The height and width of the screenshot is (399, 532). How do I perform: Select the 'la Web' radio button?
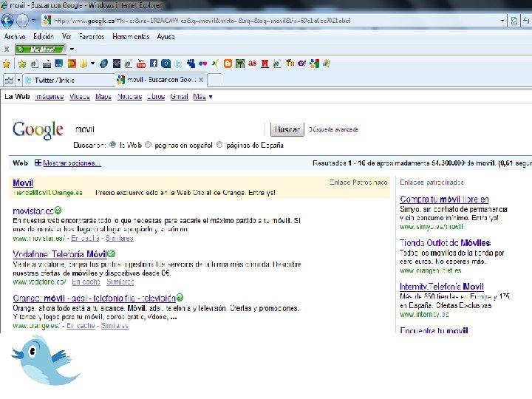click(x=112, y=145)
